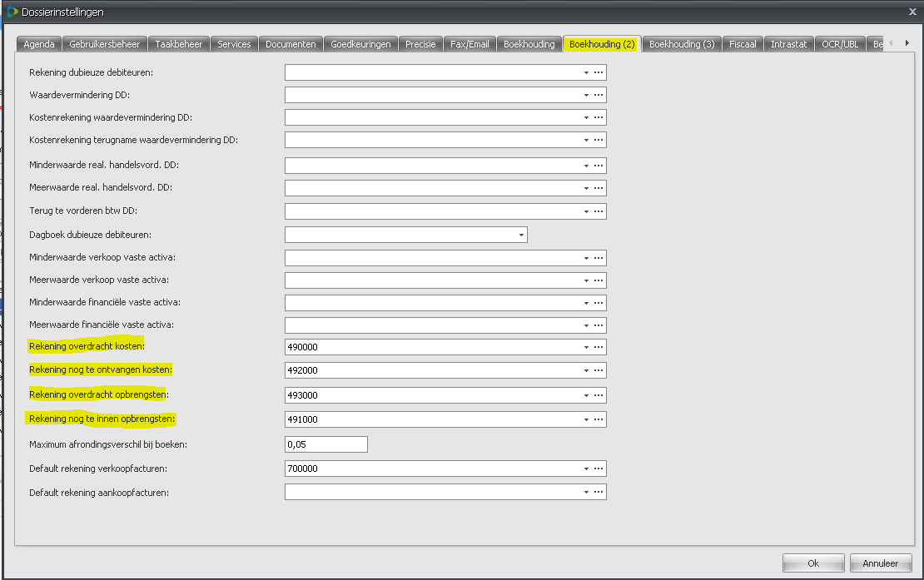Confirm settings with the Ok button

[813, 563]
